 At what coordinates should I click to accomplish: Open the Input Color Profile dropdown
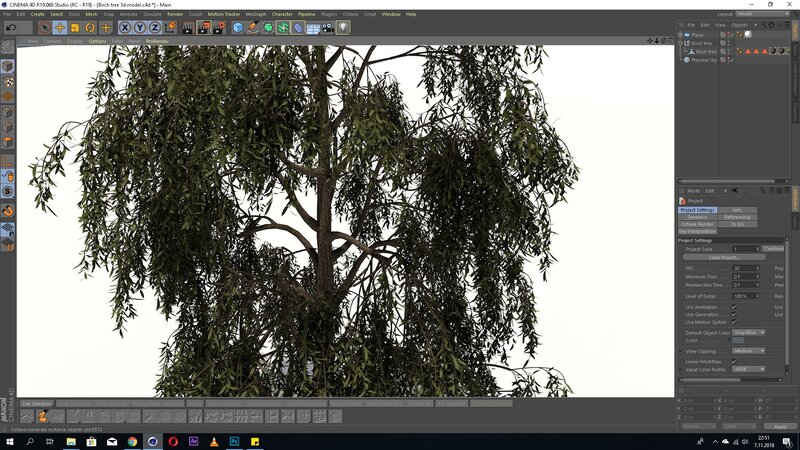749,369
